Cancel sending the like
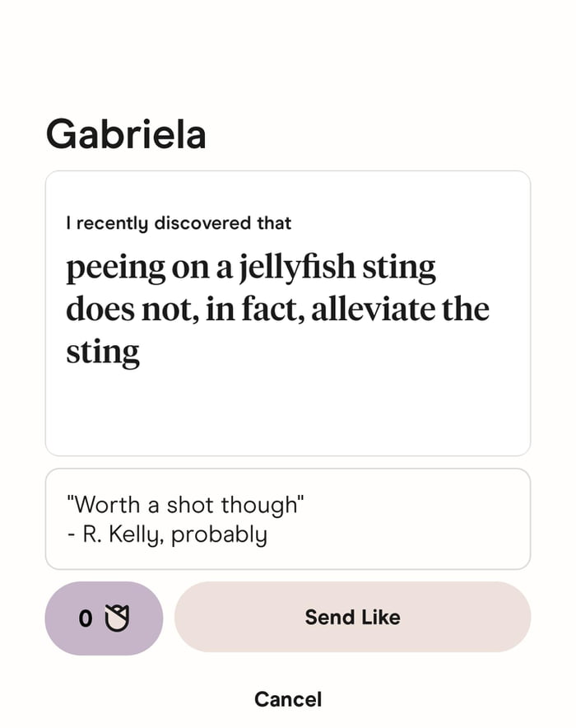Image resolution: width=576 pixels, height=728 pixels. pyautogui.click(x=287, y=699)
